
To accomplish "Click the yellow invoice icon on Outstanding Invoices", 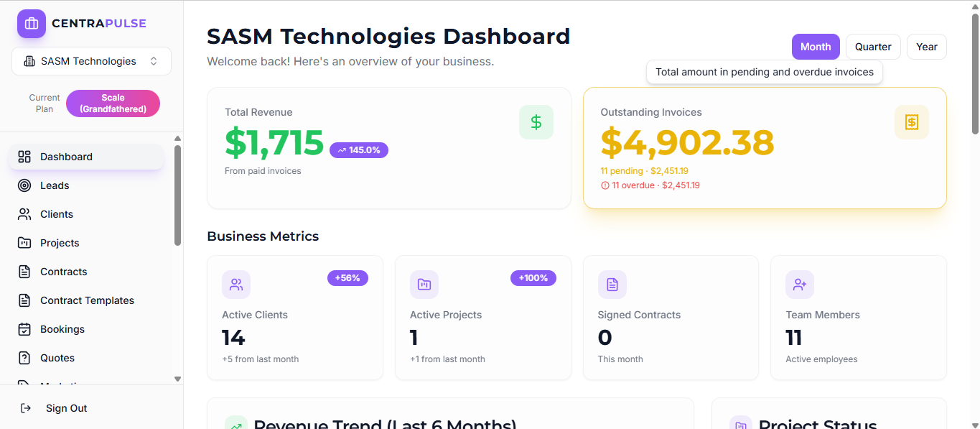I will [x=912, y=122].
